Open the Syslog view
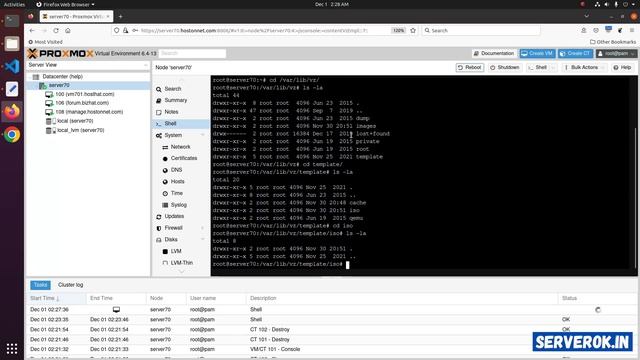This screenshot has height=360, width=640. tap(178, 205)
